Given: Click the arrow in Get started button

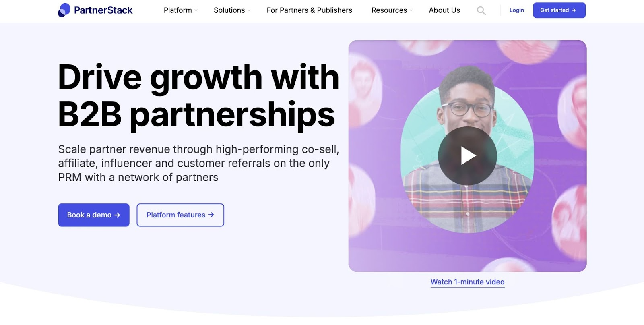Looking at the screenshot, I should tap(574, 10).
